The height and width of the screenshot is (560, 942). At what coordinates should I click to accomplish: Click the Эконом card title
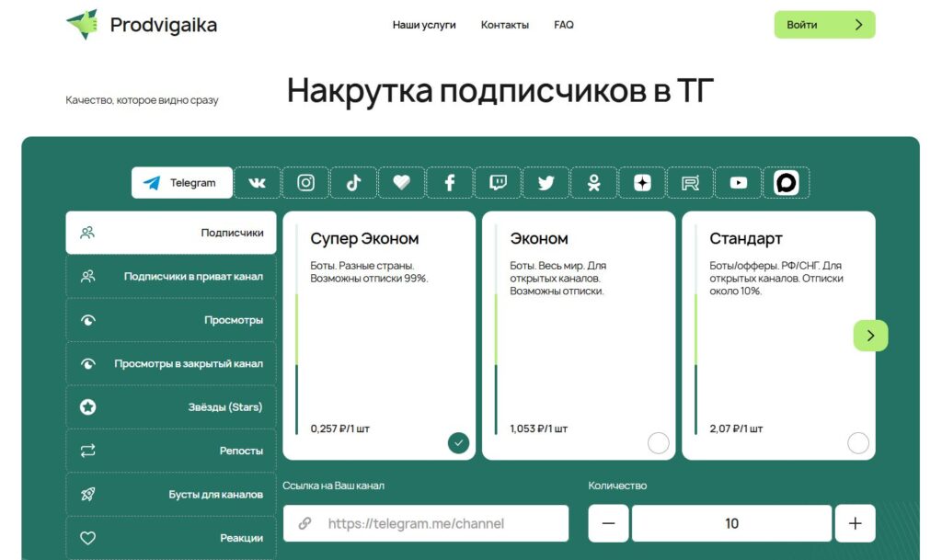(x=539, y=238)
